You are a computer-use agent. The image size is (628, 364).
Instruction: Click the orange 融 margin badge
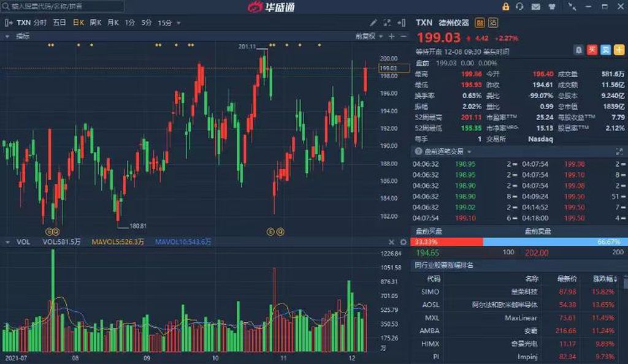[480, 23]
